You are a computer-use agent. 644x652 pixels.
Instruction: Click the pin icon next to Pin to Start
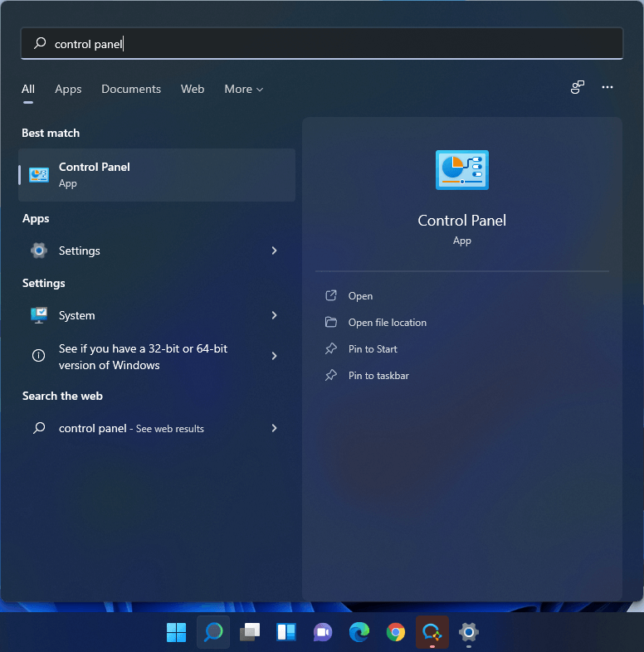(x=331, y=348)
